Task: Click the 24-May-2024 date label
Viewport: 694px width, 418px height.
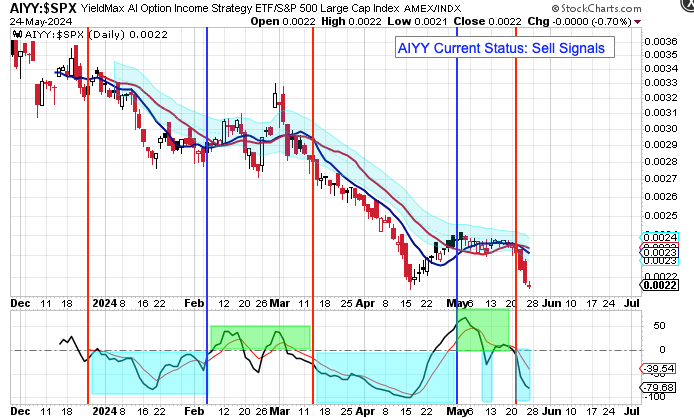Action: [33, 20]
